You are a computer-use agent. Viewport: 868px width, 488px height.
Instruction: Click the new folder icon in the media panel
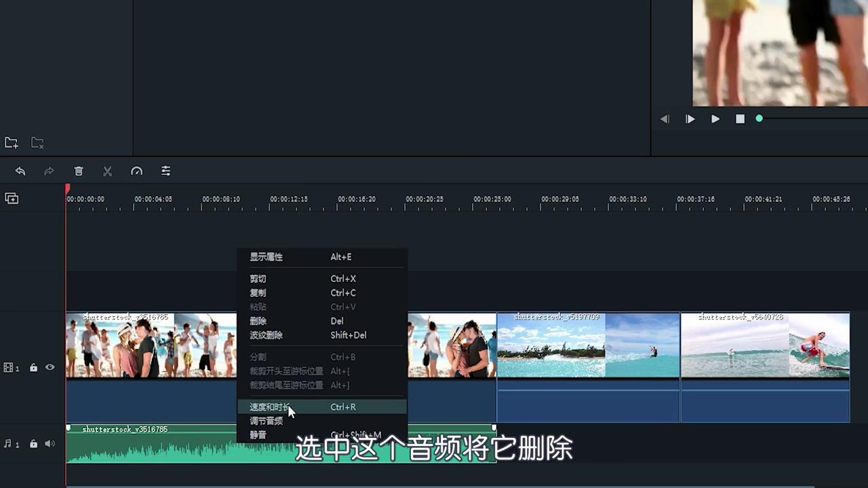11,142
